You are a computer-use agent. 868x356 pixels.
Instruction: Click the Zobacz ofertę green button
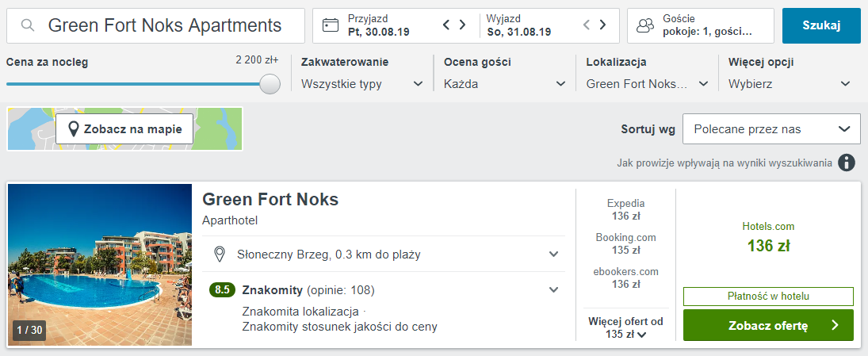[x=768, y=325]
